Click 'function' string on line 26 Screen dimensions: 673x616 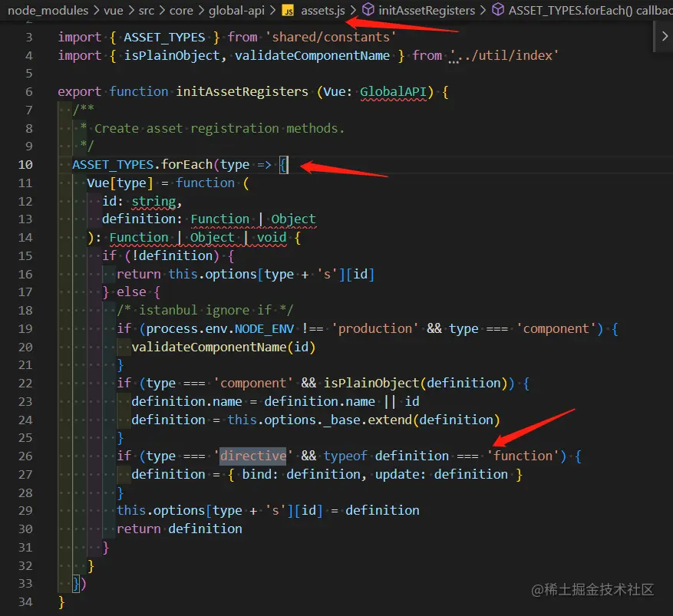[523, 456]
